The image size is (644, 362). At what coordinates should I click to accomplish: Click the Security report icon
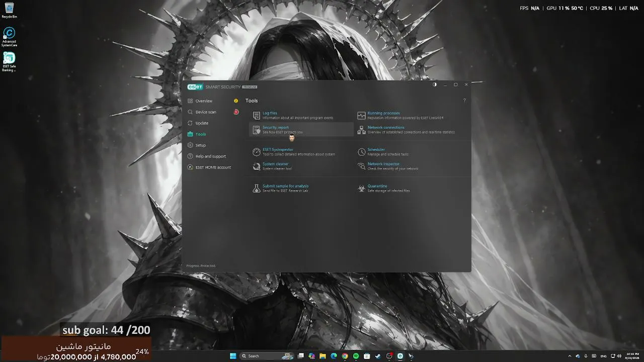click(x=257, y=130)
